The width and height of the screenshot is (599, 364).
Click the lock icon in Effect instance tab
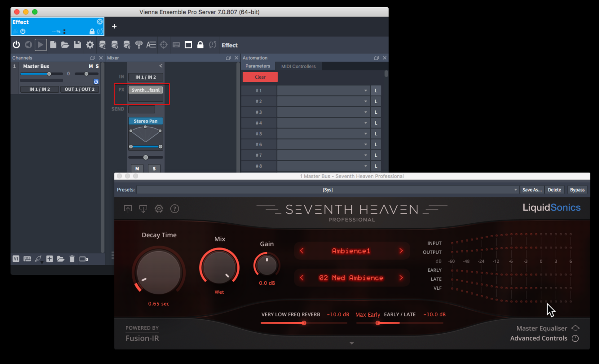tap(92, 31)
